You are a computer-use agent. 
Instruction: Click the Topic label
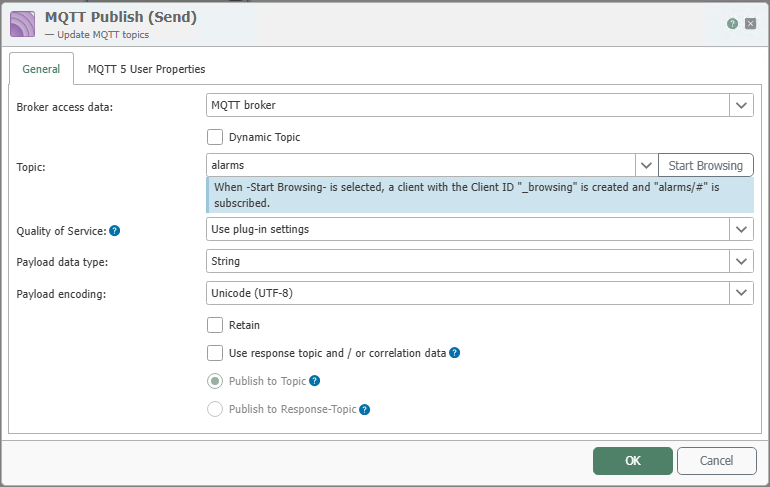tap(31, 167)
